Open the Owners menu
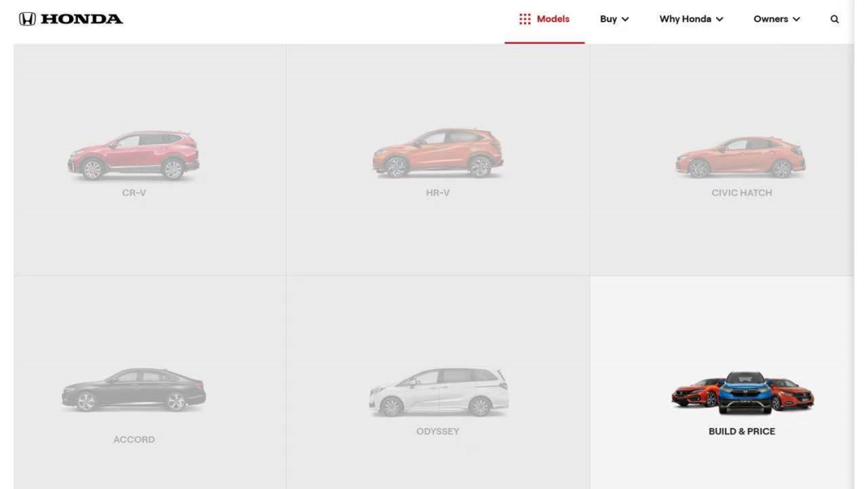The height and width of the screenshot is (489, 868). (x=776, y=19)
